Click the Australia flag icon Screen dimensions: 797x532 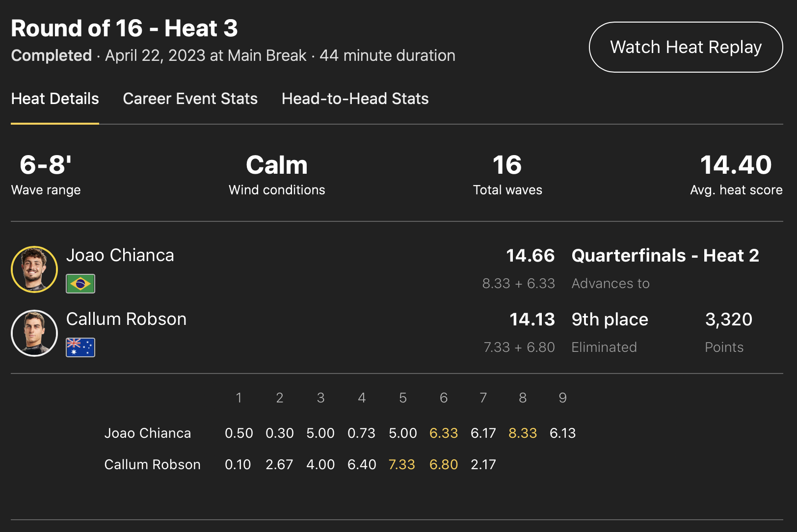[80, 347]
